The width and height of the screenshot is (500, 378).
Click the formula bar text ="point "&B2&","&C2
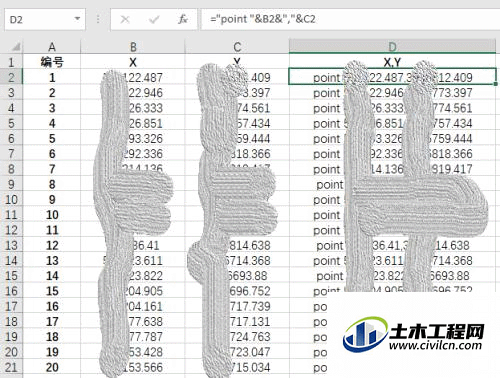pos(263,19)
